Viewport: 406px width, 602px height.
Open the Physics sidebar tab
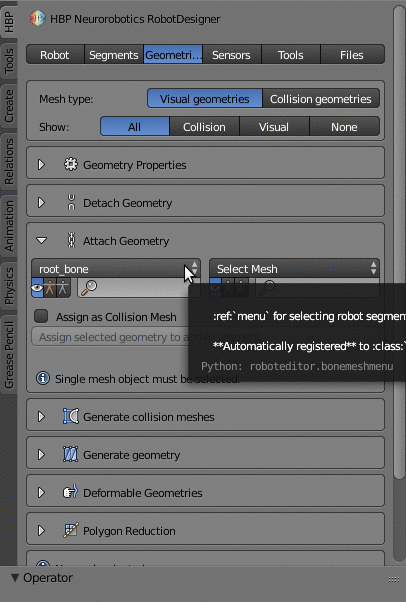click(8, 286)
